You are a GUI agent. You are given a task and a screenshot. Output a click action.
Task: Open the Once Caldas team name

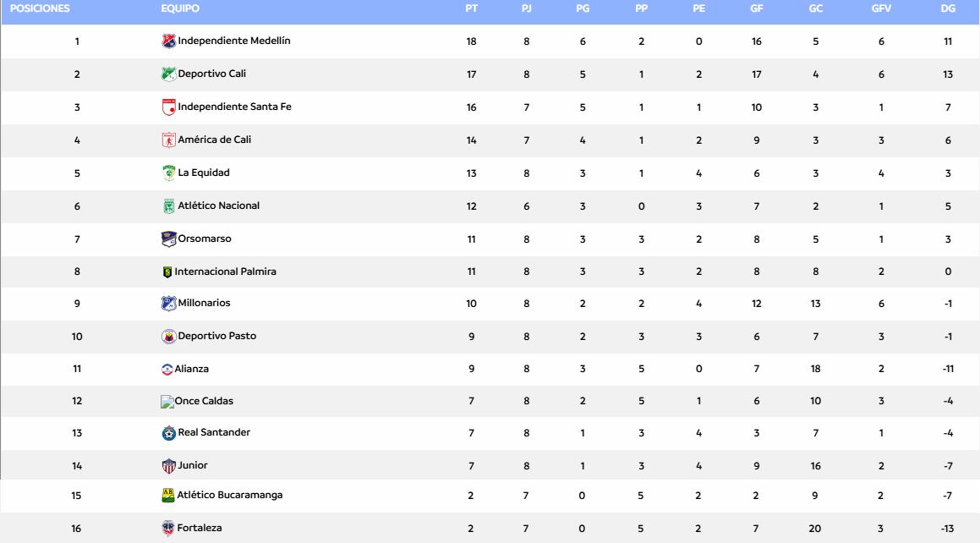204,401
